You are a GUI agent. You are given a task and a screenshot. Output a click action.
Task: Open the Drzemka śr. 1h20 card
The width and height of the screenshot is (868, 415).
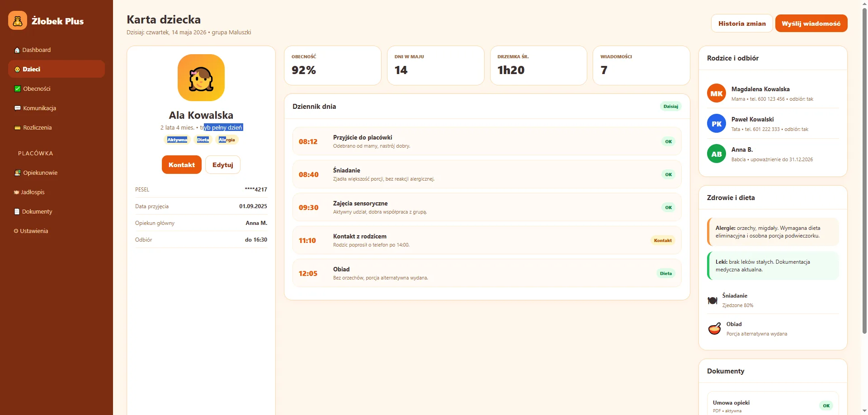(538, 65)
